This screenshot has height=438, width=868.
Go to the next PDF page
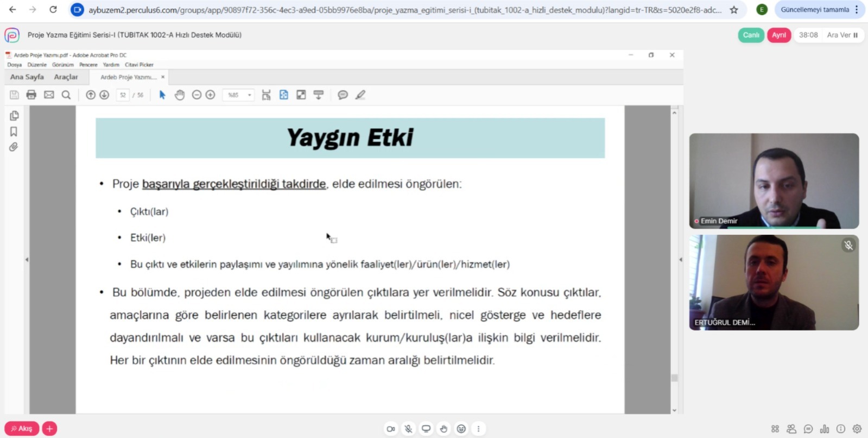click(104, 95)
